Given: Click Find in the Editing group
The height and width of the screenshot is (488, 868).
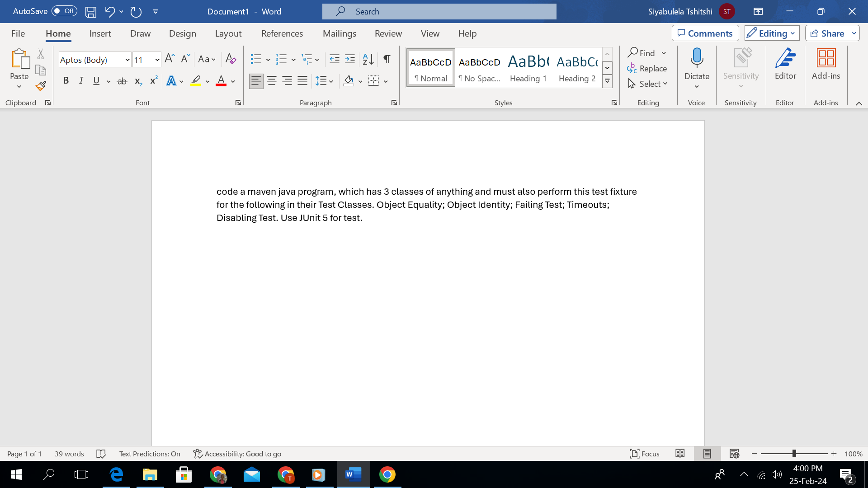Looking at the screenshot, I should tap(641, 53).
